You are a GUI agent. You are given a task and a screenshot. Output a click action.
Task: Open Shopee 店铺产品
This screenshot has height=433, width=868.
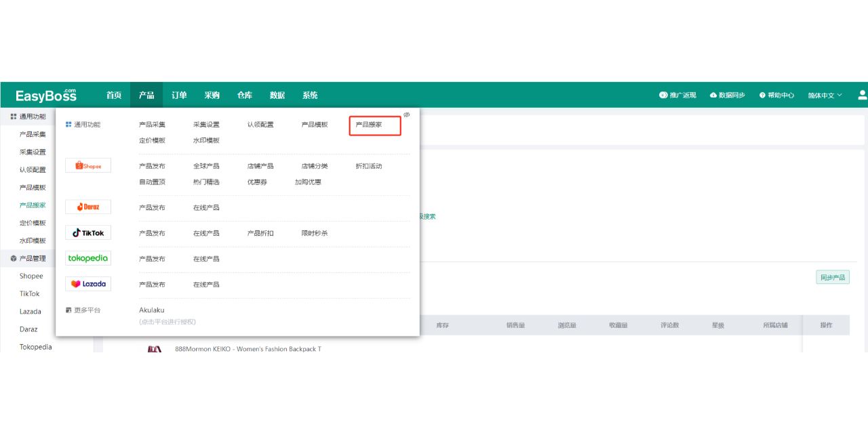260,166
